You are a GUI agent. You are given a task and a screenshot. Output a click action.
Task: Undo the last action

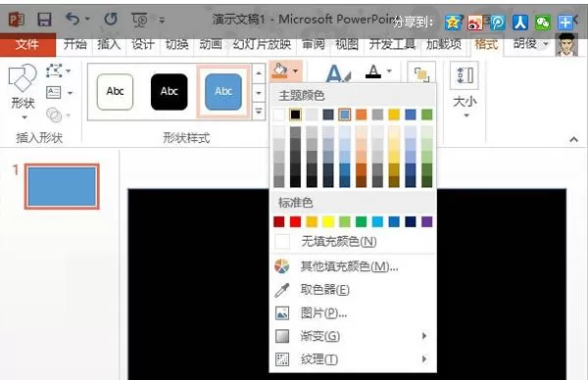pyautogui.click(x=73, y=19)
